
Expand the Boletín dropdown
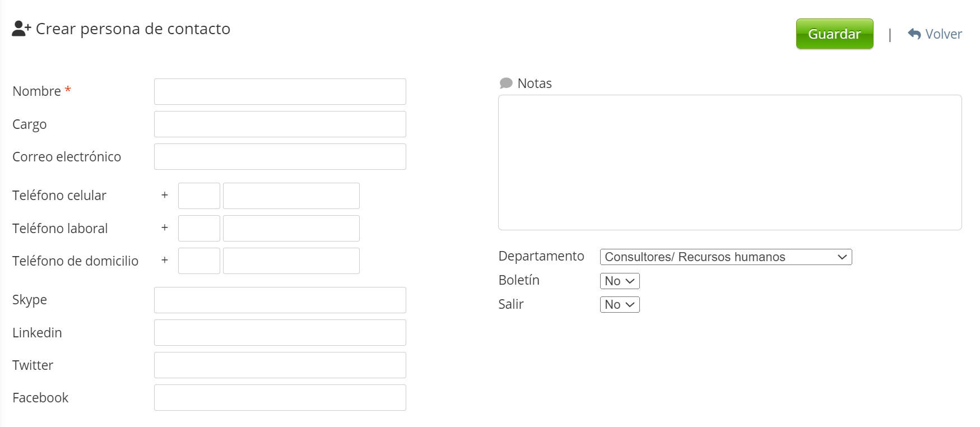pyautogui.click(x=619, y=281)
